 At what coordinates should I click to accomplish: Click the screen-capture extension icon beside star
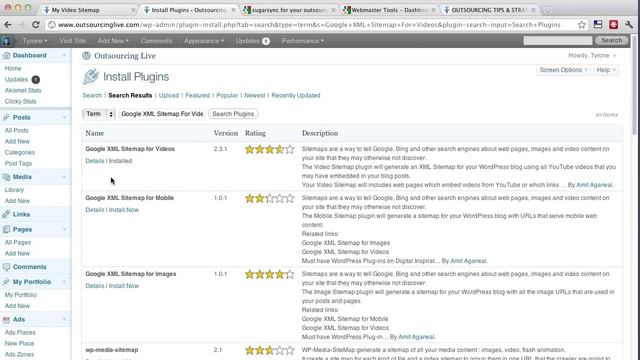[598, 24]
